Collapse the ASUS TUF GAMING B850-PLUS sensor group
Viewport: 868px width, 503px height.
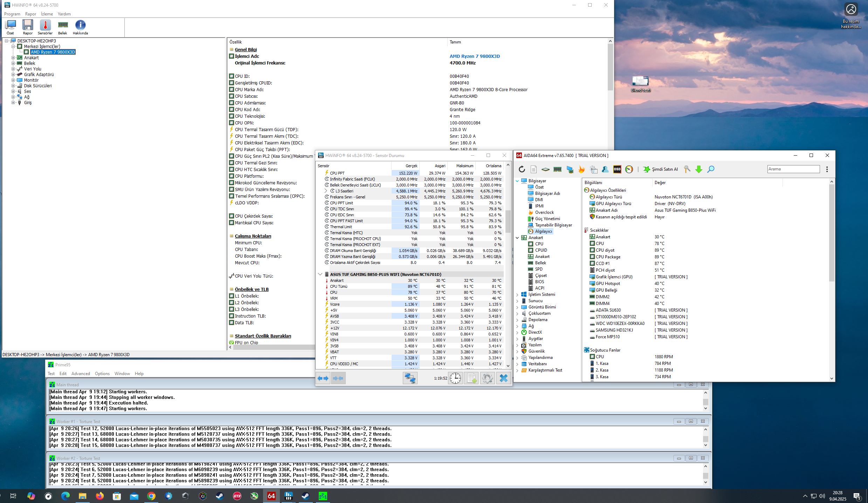pos(320,274)
